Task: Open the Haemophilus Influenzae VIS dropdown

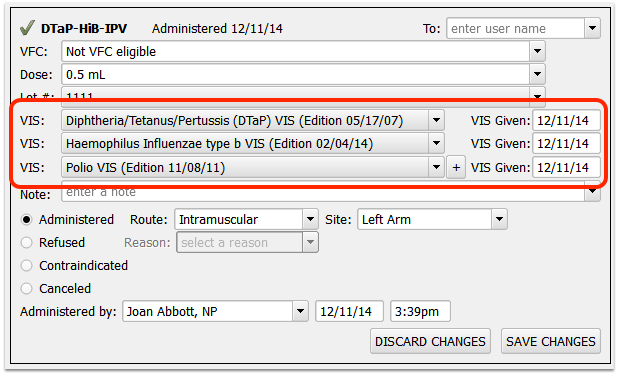Action: tap(436, 143)
